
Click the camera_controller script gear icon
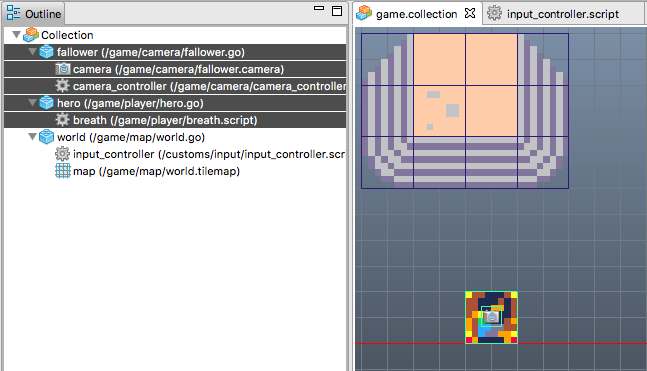coord(62,86)
